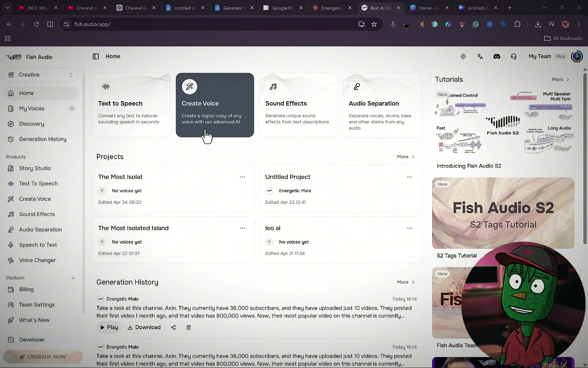Open options menu for Untitled Project
Image resolution: width=588 pixels, height=368 pixels.
tap(409, 177)
